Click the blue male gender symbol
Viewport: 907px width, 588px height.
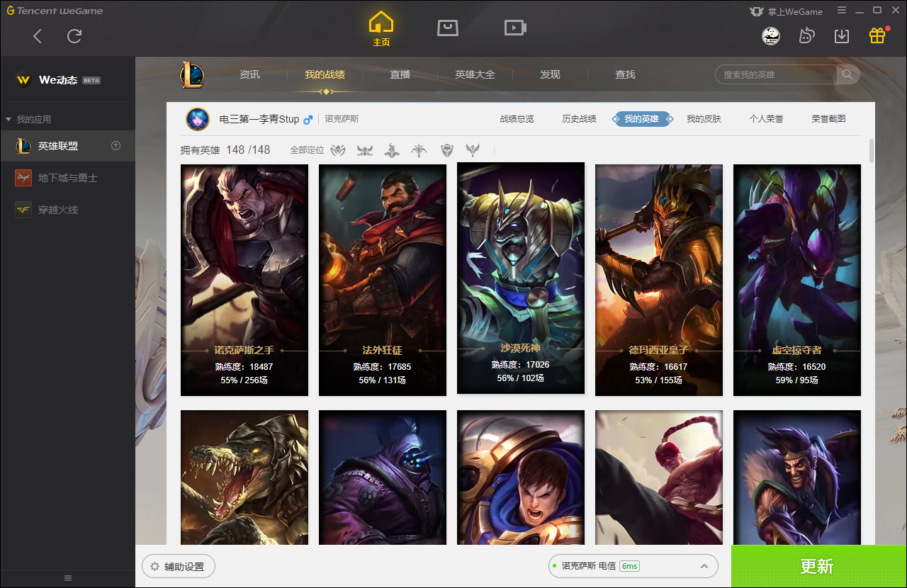[x=308, y=120]
